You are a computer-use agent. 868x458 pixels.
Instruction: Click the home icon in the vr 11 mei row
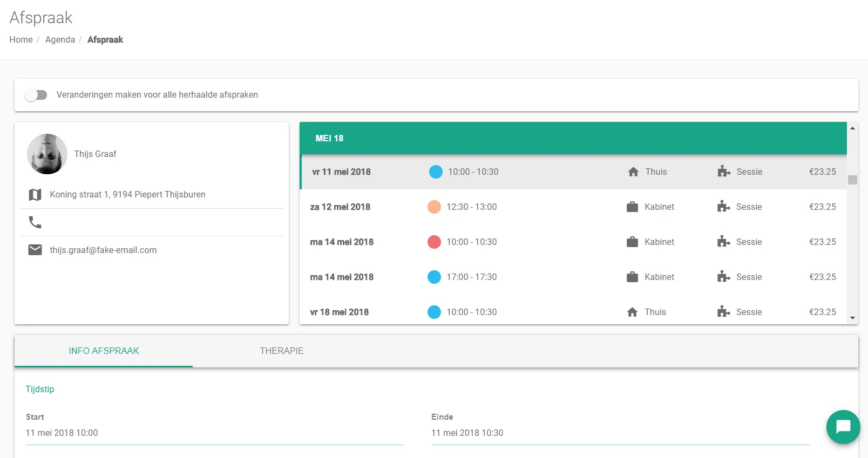pyautogui.click(x=633, y=172)
